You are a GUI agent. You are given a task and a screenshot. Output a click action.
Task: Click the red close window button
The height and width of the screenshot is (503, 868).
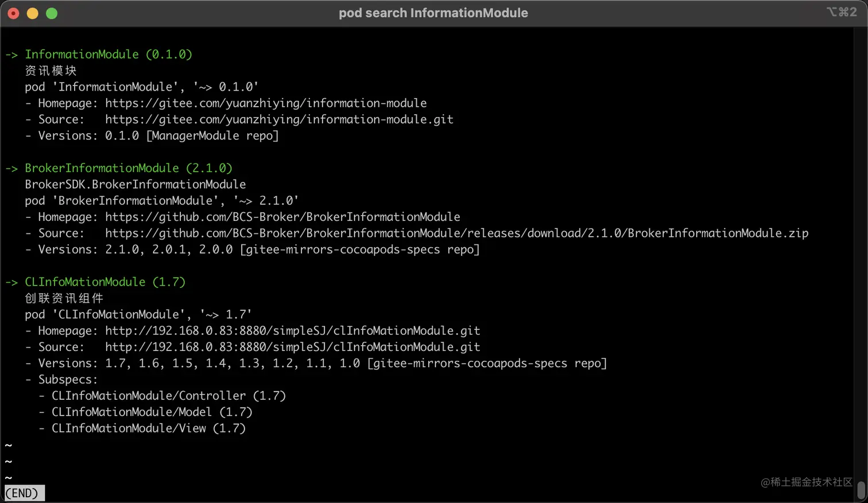point(14,13)
